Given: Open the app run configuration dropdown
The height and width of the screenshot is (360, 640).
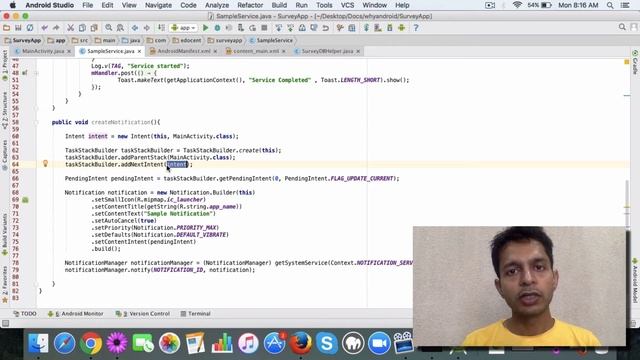Looking at the screenshot, I should [x=184, y=28].
